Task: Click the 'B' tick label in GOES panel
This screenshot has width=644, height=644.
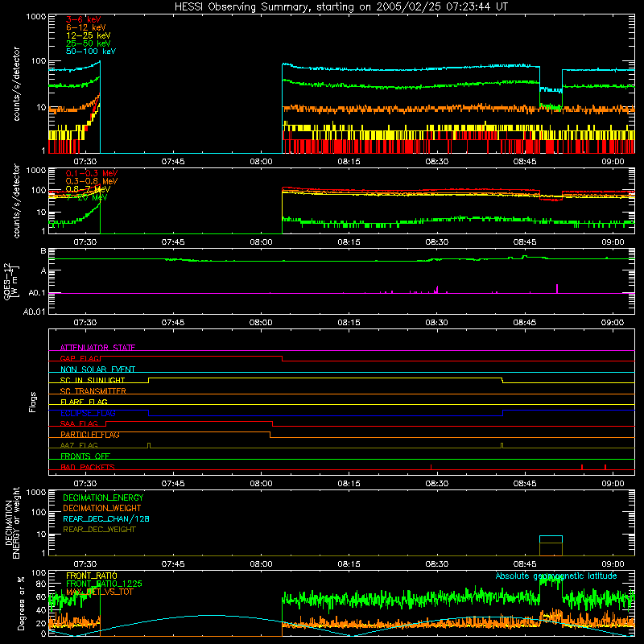Action: 43,251
